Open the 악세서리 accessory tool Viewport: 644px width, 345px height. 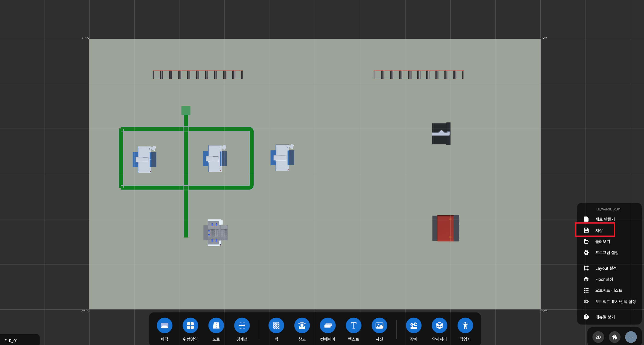pos(439,325)
